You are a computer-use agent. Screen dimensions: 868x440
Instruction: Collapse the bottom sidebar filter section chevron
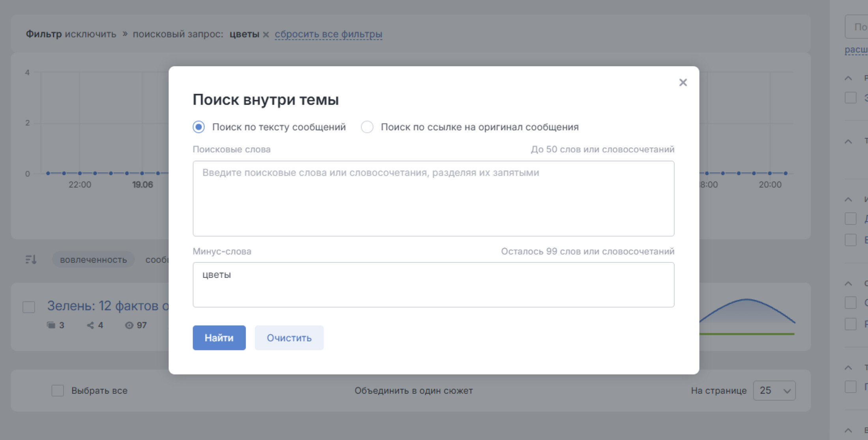848,430
